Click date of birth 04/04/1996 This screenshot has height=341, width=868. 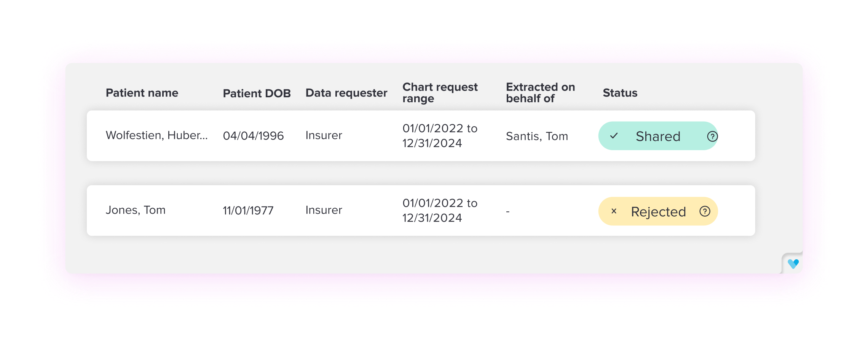pyautogui.click(x=253, y=136)
